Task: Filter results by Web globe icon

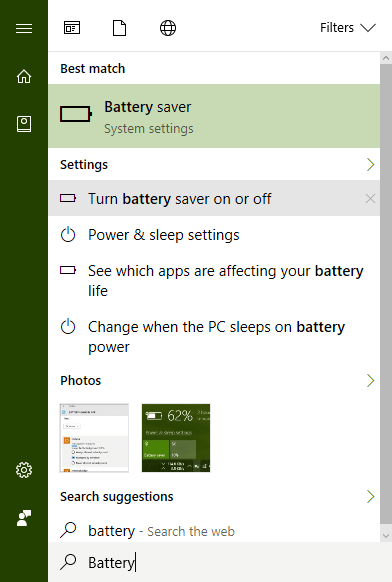Action: click(168, 28)
